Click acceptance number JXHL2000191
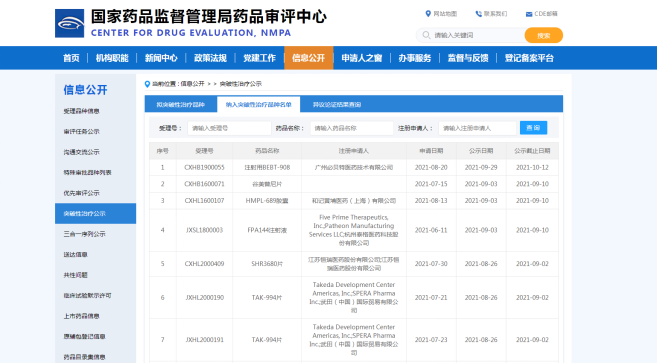 click(x=204, y=339)
